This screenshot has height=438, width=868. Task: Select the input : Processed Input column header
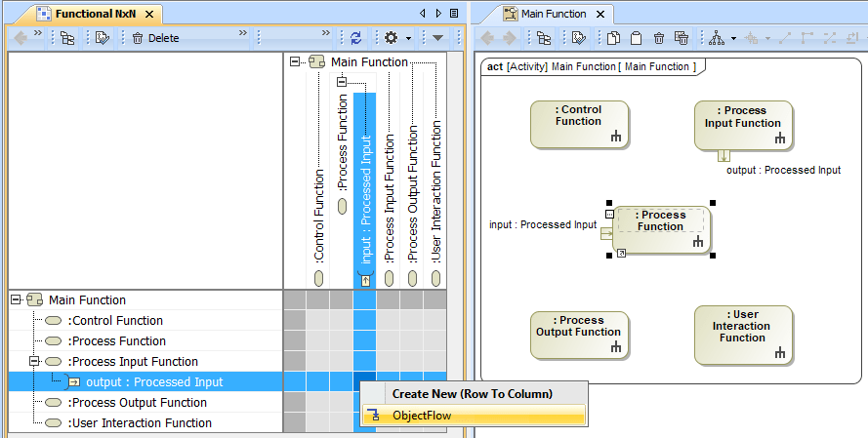[x=365, y=199]
